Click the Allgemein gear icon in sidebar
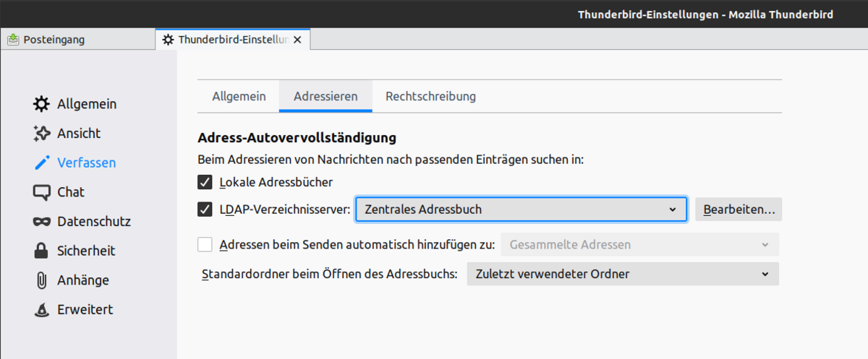Image resolution: width=868 pixels, height=359 pixels. pos(41,104)
